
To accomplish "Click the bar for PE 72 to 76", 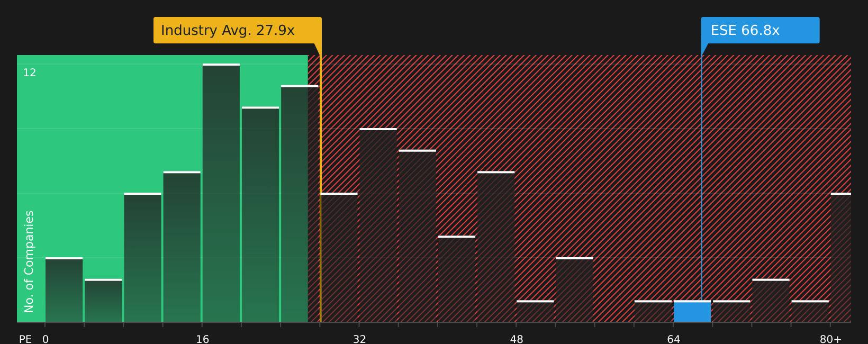I will 771,301.
